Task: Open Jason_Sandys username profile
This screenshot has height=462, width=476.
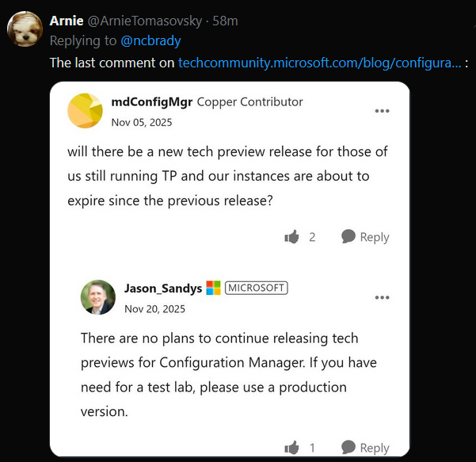Action: pos(162,288)
